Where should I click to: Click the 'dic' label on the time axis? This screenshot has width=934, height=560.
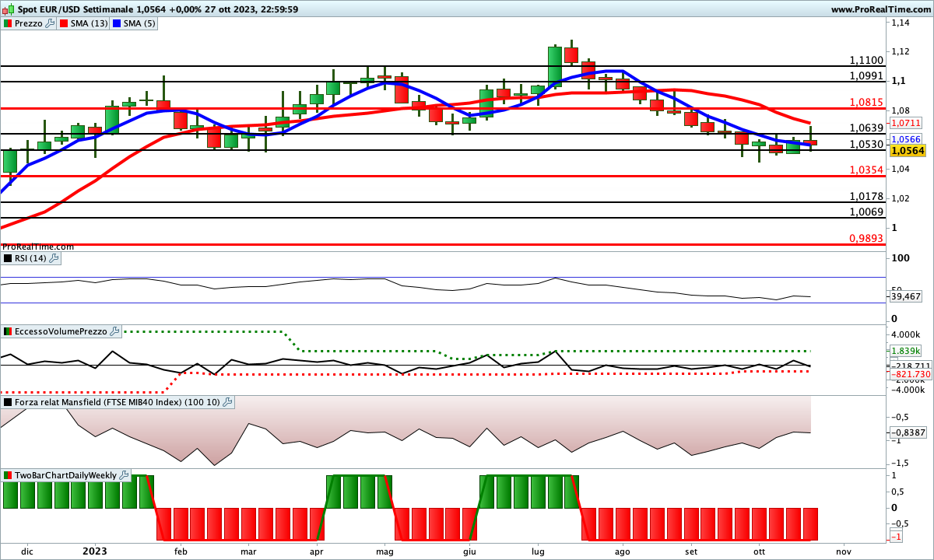27,551
